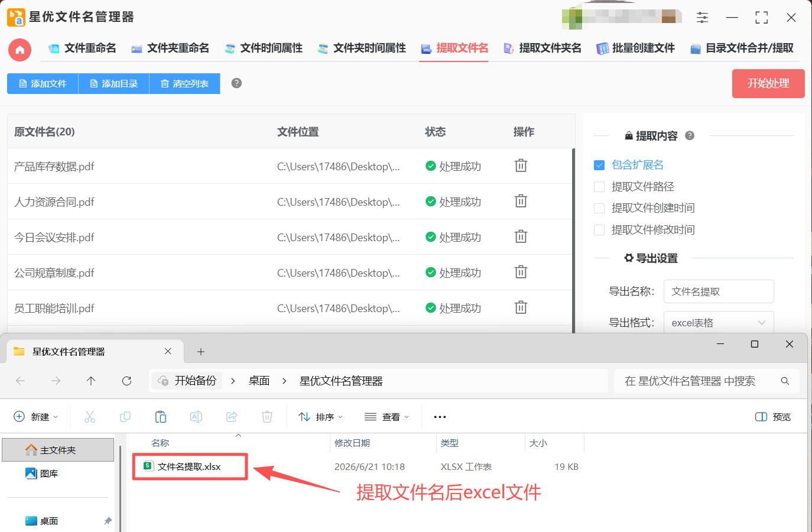This screenshot has width=812, height=532.
Task: Expand the chevron after 桌面 breadcrumb
Action: click(284, 381)
